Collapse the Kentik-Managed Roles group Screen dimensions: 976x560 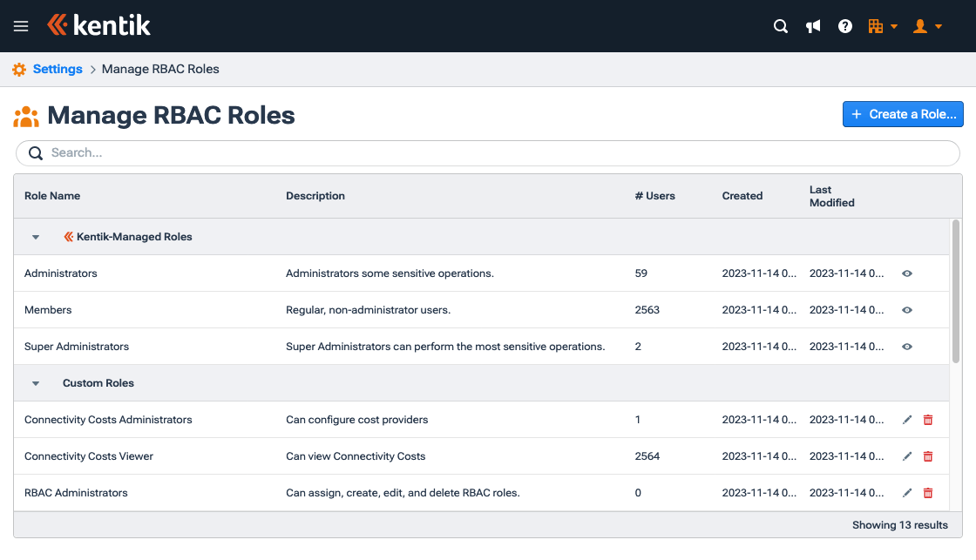click(x=35, y=236)
